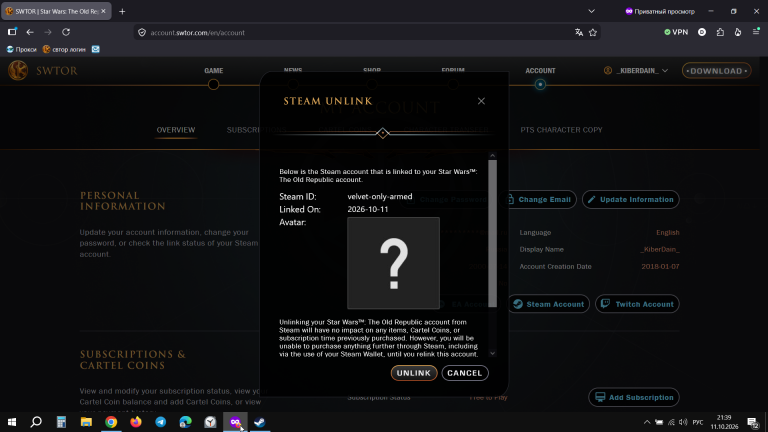Click the VPN status indicator
Screen dimensions: 768x432
pos(676,32)
